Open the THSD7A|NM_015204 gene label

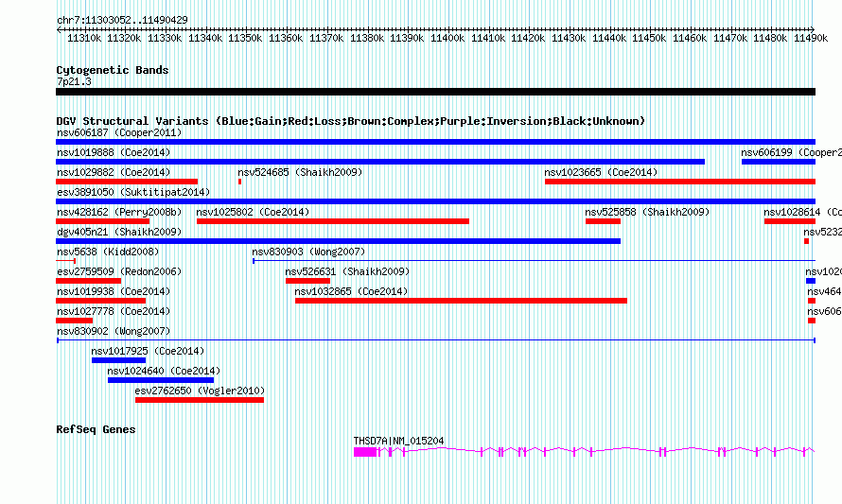coord(398,441)
